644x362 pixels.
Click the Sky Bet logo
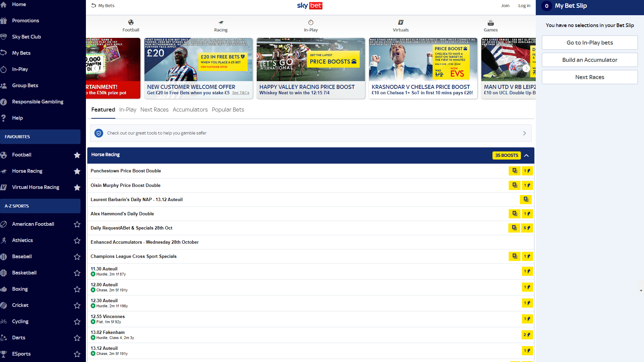(309, 6)
